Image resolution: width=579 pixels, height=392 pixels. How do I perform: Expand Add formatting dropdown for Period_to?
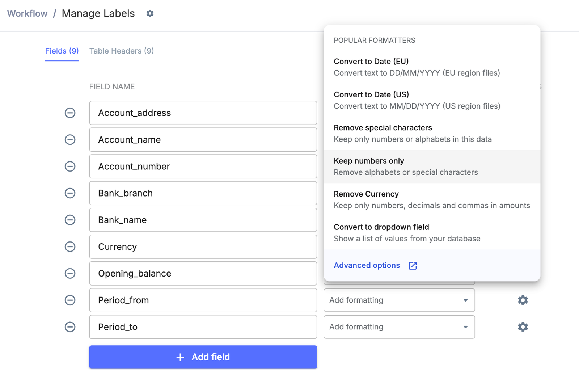point(465,327)
